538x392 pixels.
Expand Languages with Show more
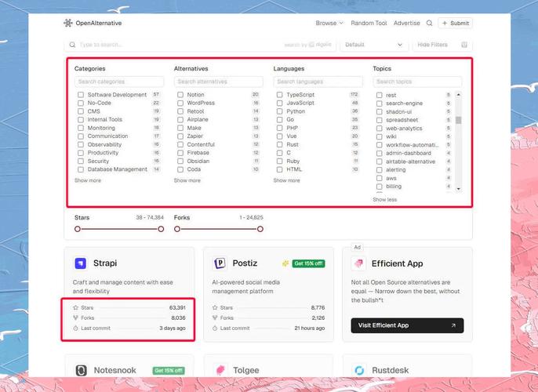pyautogui.click(x=286, y=180)
